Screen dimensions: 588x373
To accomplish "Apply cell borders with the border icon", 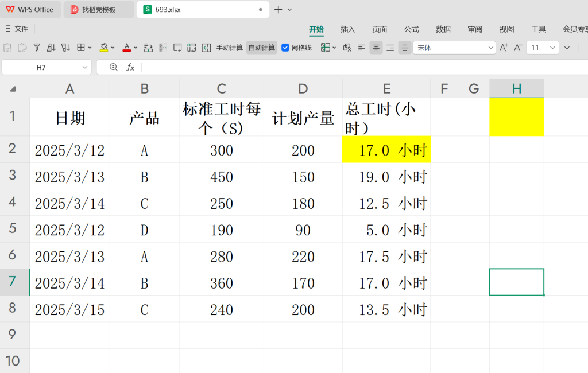I will 80,48.
